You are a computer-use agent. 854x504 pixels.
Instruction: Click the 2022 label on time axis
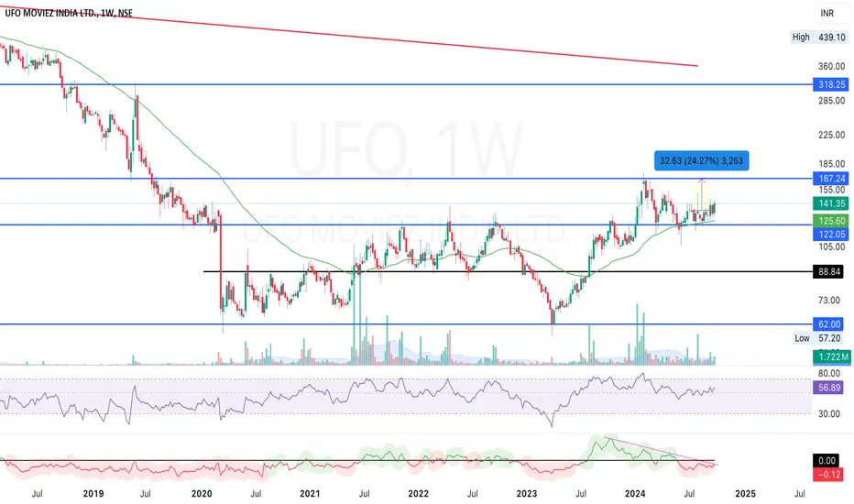coord(418,494)
